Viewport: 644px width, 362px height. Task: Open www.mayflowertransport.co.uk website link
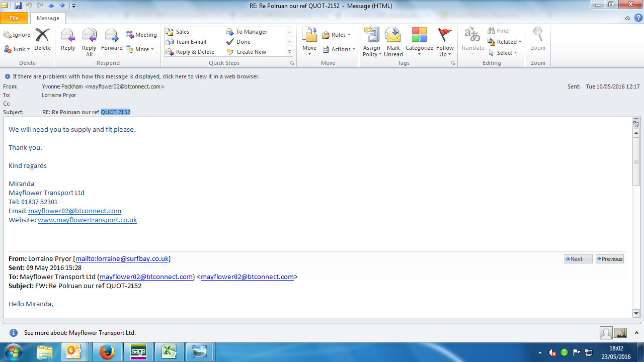[x=87, y=220]
